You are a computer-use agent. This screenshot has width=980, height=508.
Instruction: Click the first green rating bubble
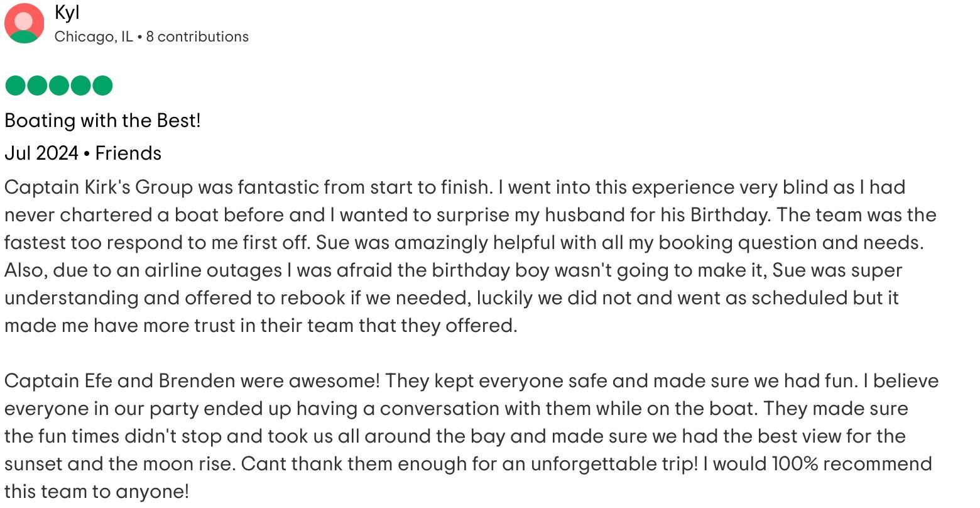[15, 85]
